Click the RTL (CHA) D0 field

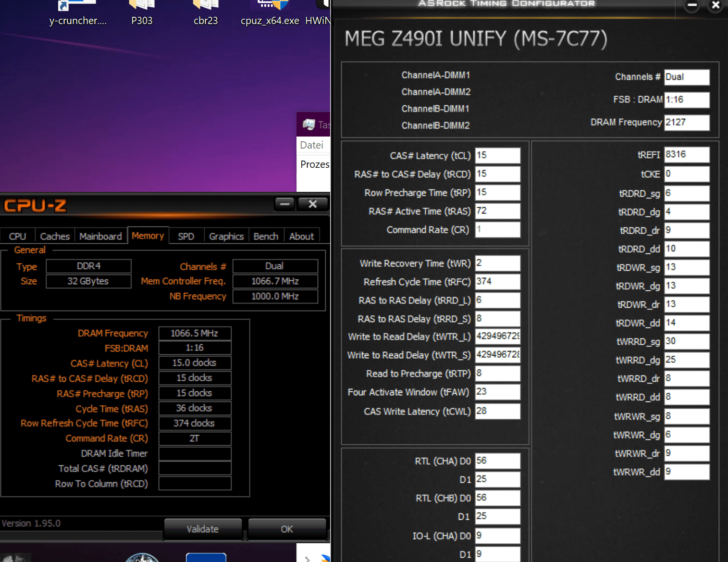(x=498, y=461)
